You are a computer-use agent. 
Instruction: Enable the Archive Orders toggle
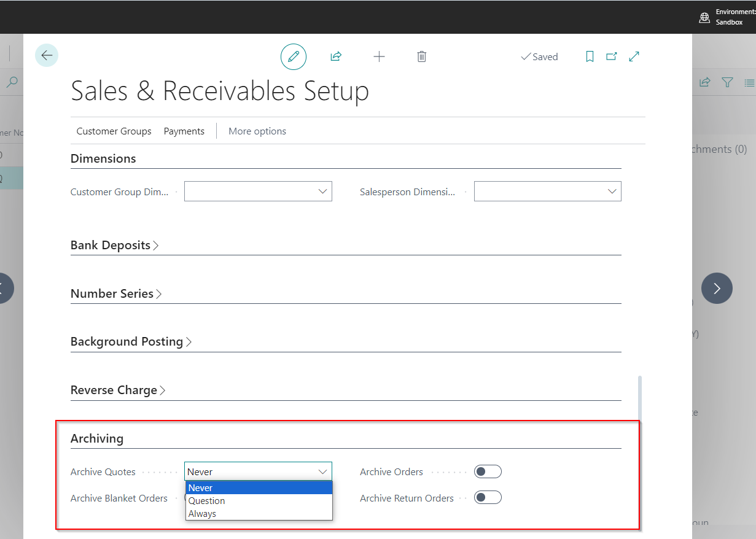tap(488, 471)
